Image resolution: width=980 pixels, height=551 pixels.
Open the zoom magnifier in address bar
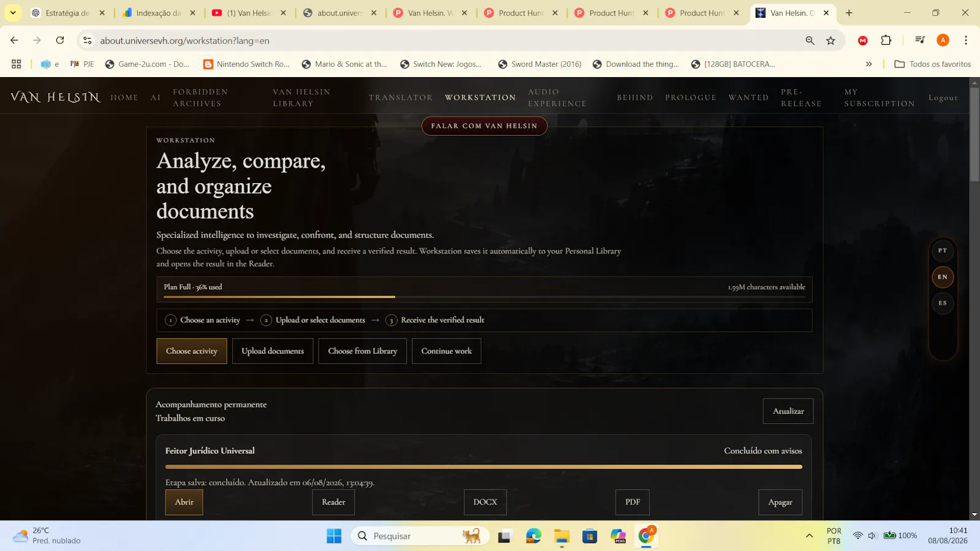(x=810, y=40)
